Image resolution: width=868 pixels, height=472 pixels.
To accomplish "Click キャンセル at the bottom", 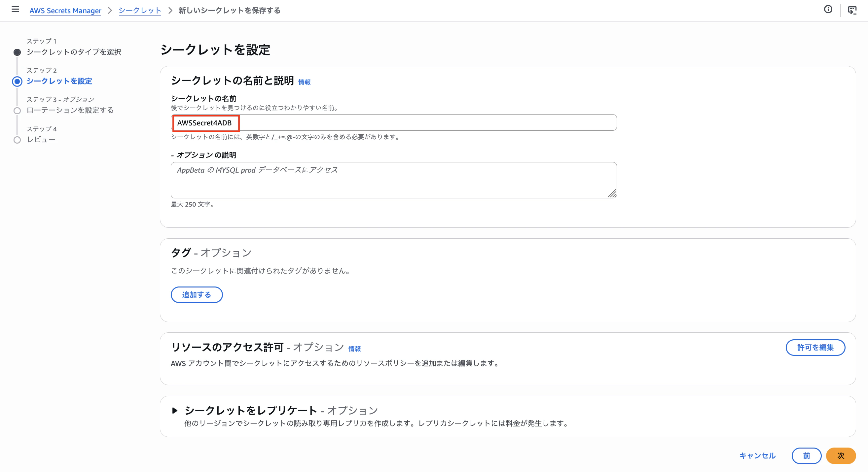I will (757, 456).
